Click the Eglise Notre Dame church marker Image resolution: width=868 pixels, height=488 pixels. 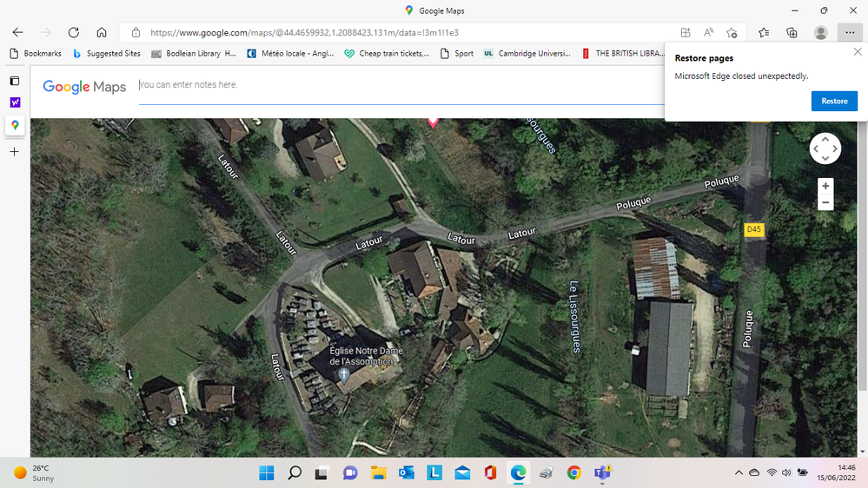point(344,375)
